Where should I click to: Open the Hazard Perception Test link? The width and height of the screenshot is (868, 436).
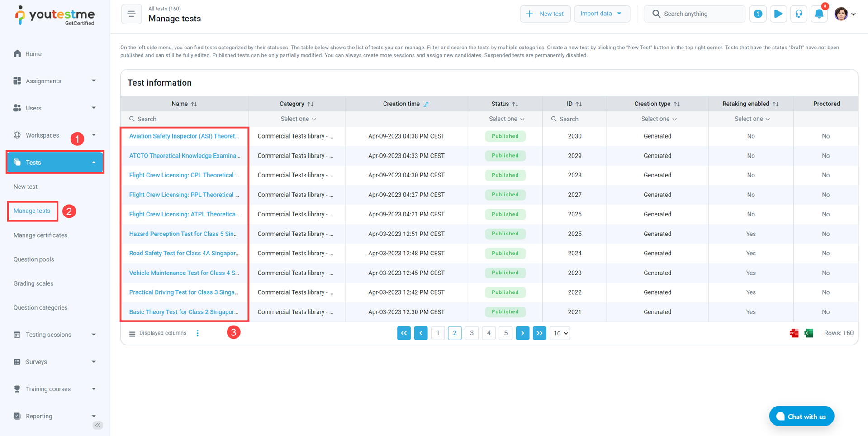coord(183,234)
